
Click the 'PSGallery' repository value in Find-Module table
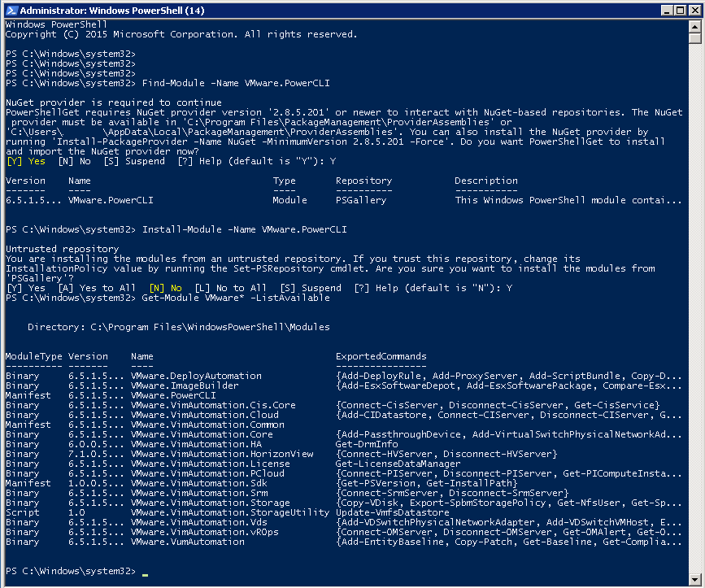(361, 200)
